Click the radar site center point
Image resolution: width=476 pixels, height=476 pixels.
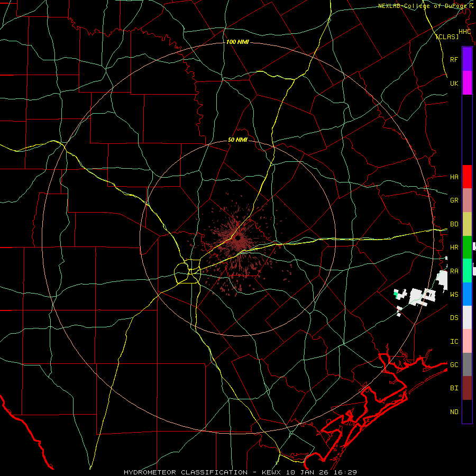click(237, 238)
